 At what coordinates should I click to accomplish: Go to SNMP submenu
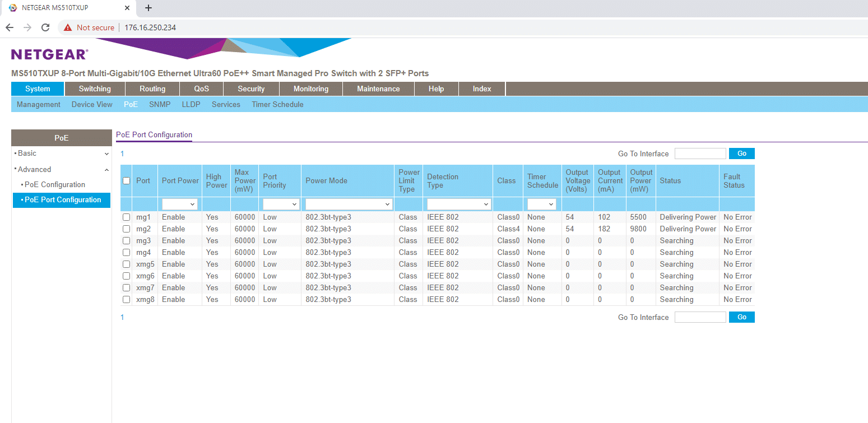160,104
